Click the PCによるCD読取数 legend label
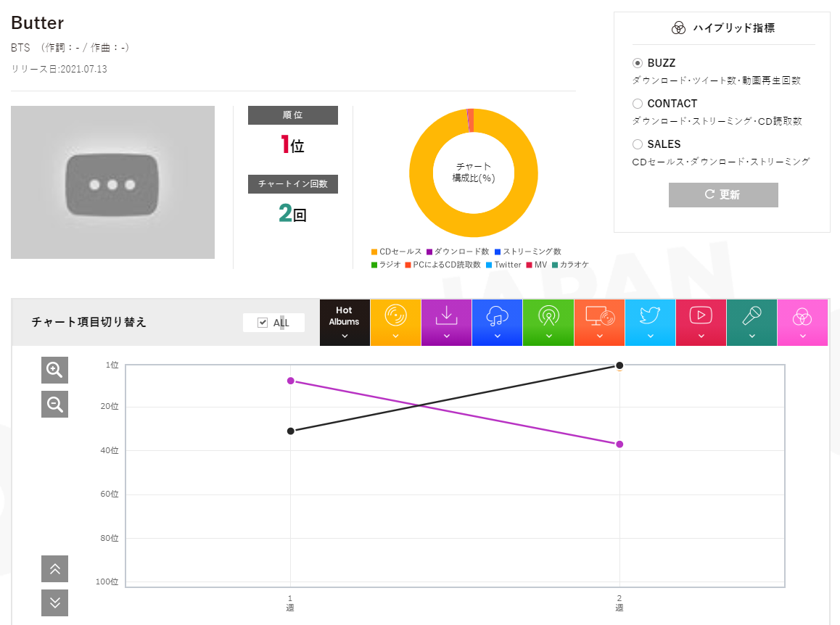The width and height of the screenshot is (840, 625). [447, 265]
